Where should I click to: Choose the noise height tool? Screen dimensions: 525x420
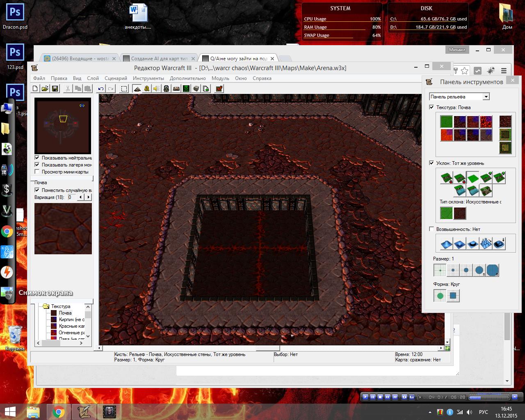click(486, 244)
